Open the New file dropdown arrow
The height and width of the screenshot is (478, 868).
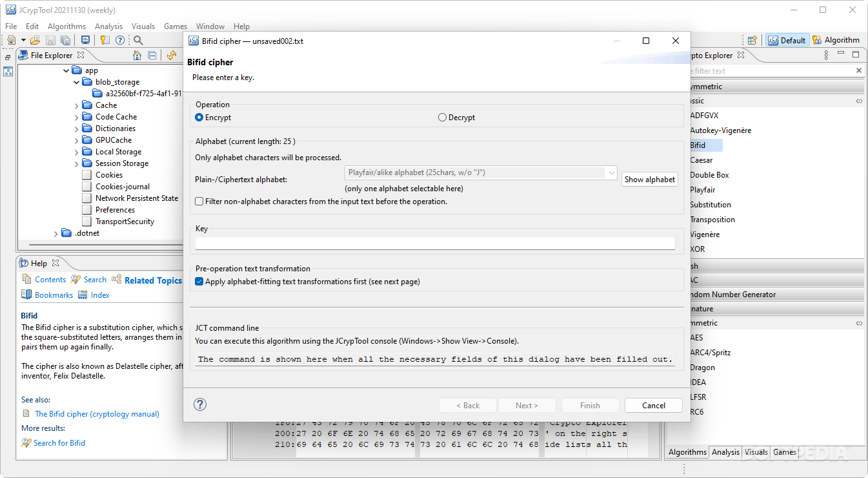point(23,40)
